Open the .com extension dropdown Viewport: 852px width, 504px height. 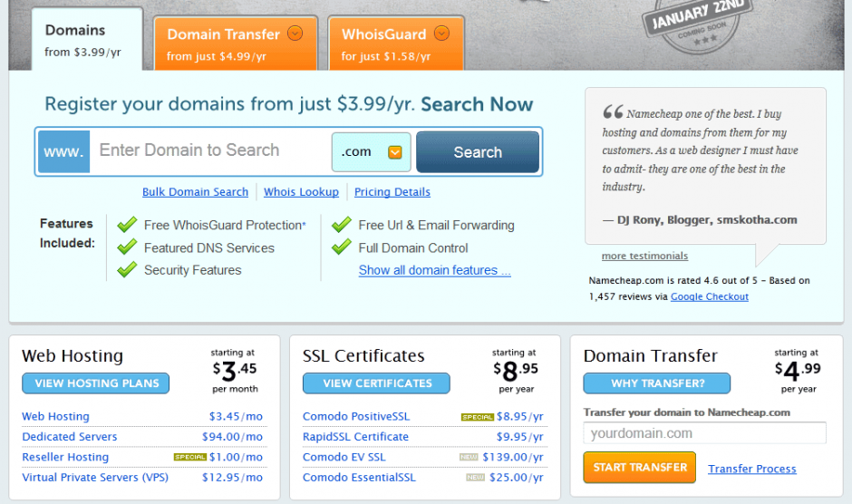[371, 152]
